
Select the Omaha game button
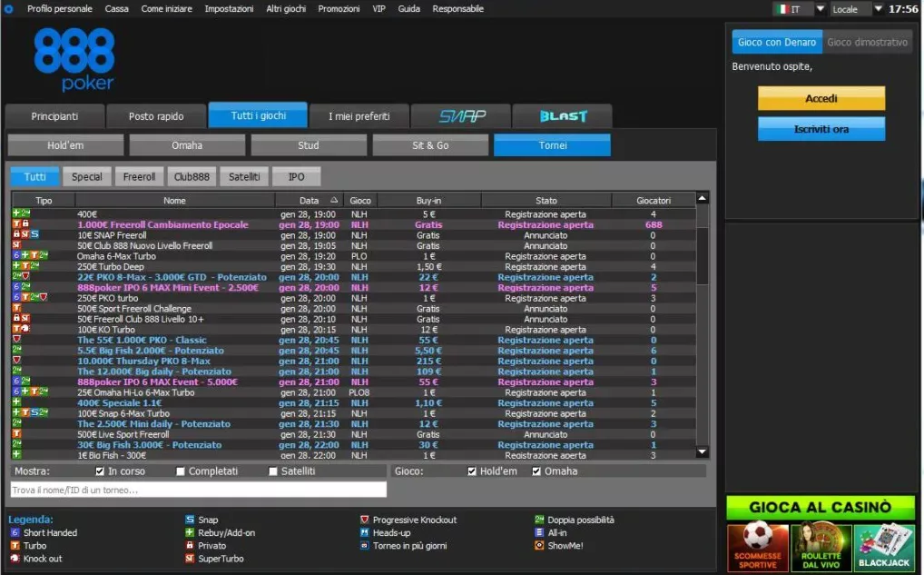tap(187, 145)
